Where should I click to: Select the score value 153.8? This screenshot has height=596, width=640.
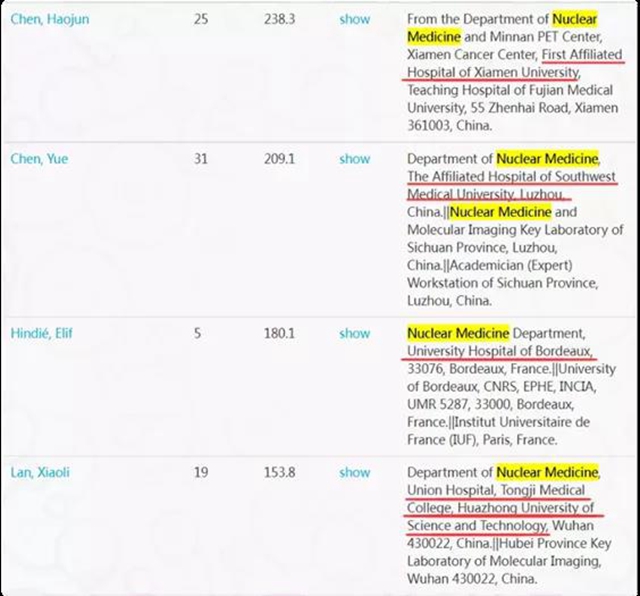point(279,472)
